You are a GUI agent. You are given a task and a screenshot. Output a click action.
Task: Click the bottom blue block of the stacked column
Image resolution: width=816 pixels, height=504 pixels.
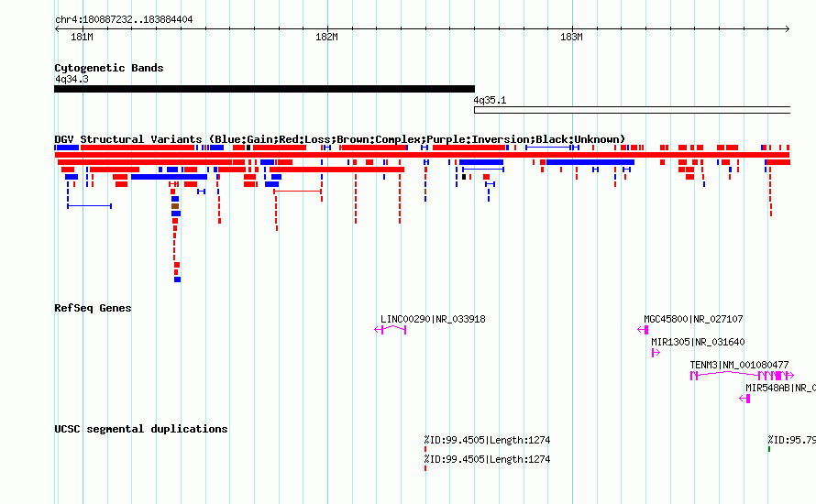178,279
